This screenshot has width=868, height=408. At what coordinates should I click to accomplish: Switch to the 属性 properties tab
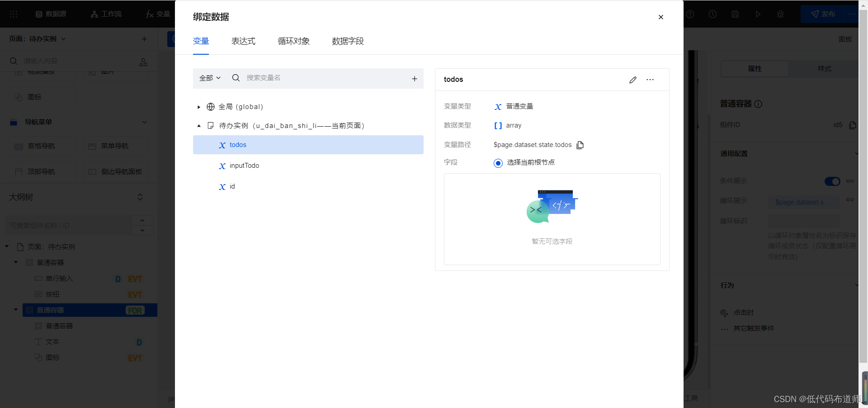coord(755,69)
